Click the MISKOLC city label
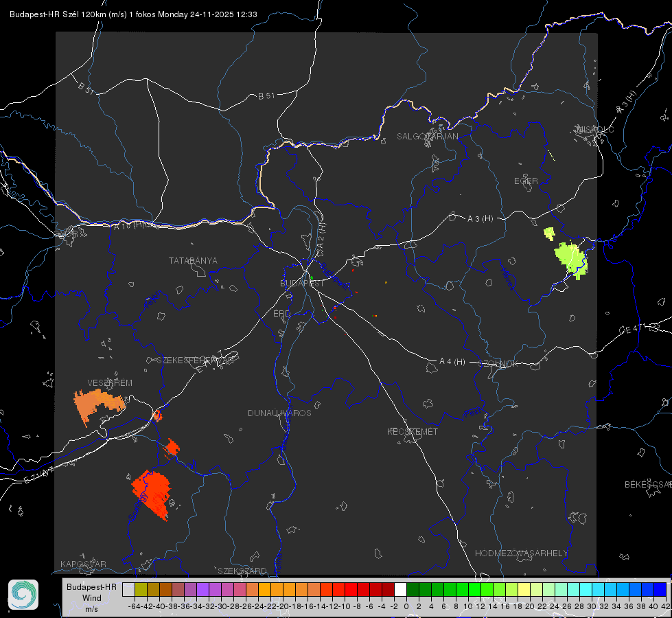Image resolution: width=672 pixels, height=618 pixels. 595,129
